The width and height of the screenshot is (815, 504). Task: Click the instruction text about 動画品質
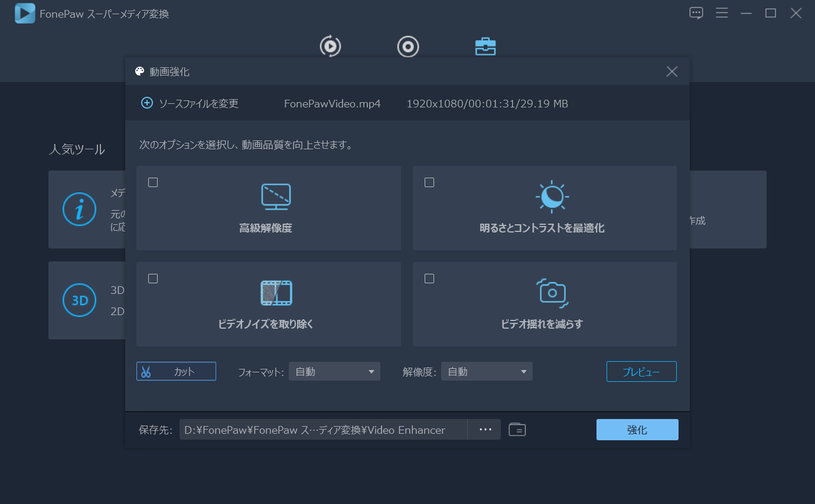tap(246, 145)
